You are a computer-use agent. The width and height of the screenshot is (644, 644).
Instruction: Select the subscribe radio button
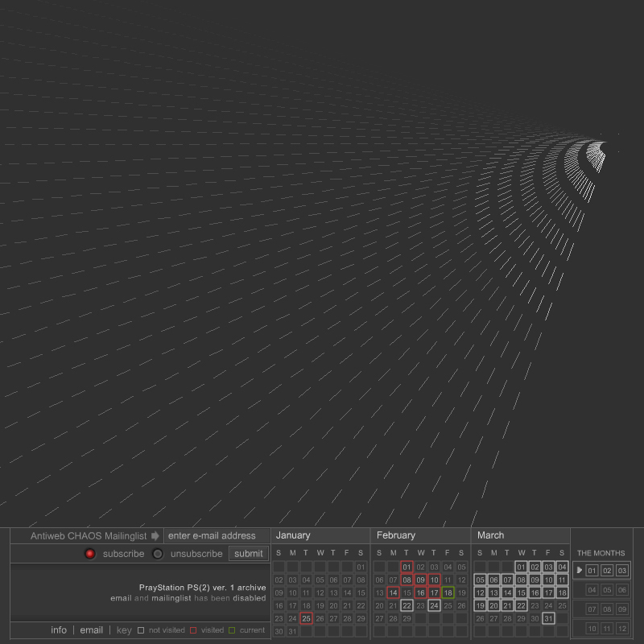pos(90,554)
